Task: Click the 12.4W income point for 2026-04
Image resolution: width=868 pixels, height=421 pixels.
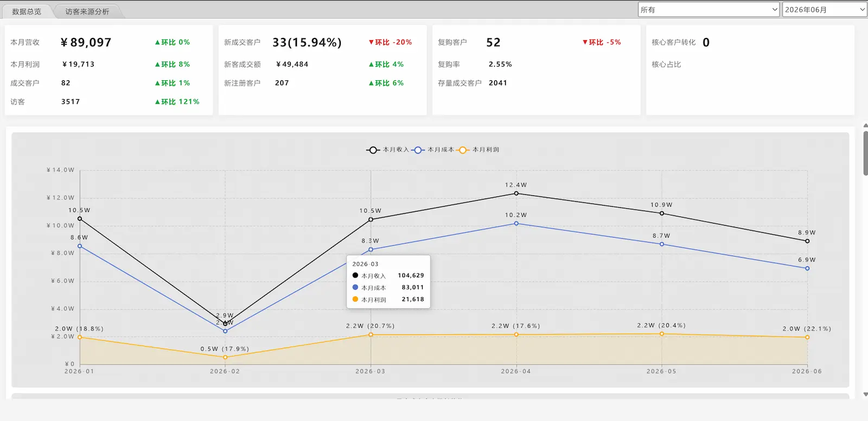Action: pyautogui.click(x=516, y=193)
